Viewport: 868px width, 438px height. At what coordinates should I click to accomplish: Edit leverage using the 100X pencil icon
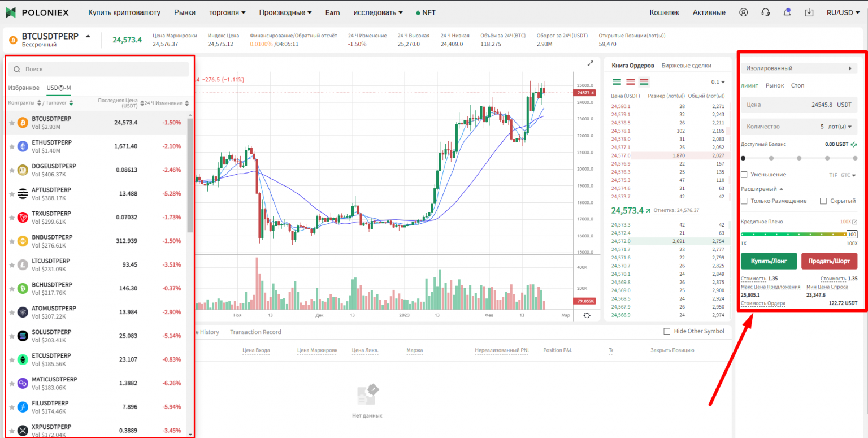click(854, 222)
